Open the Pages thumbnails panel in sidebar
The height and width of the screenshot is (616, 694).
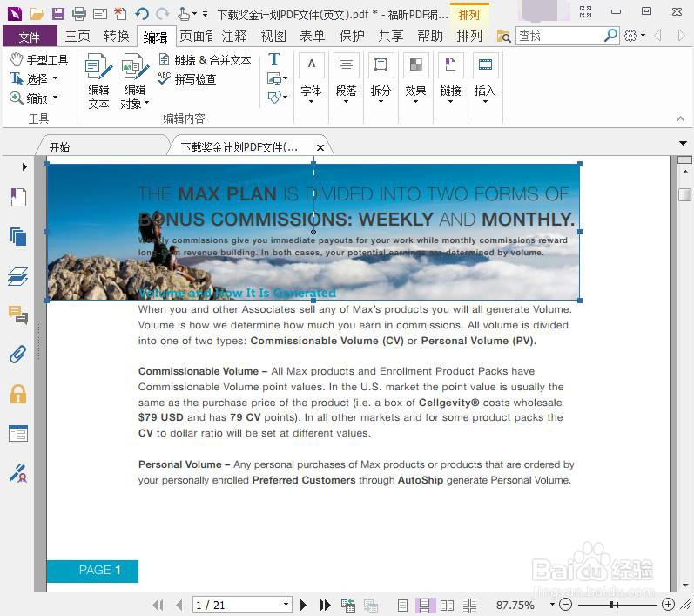click(18, 236)
